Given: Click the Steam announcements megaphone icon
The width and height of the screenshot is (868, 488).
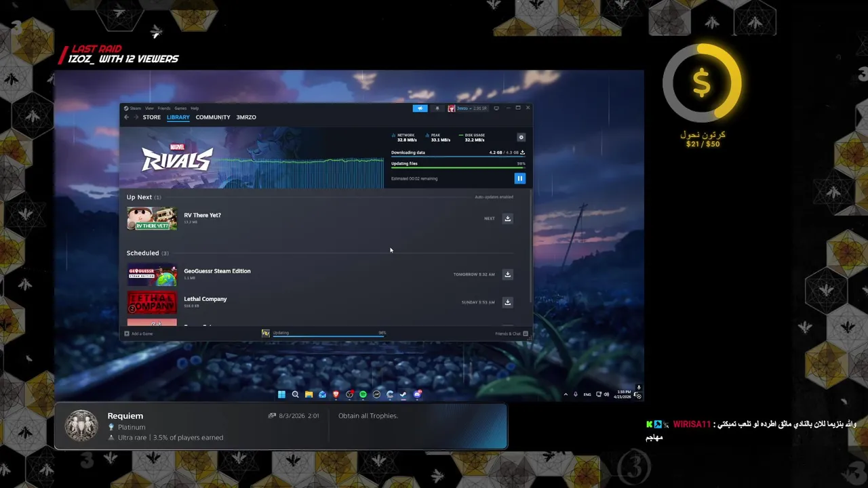Looking at the screenshot, I should point(420,108).
